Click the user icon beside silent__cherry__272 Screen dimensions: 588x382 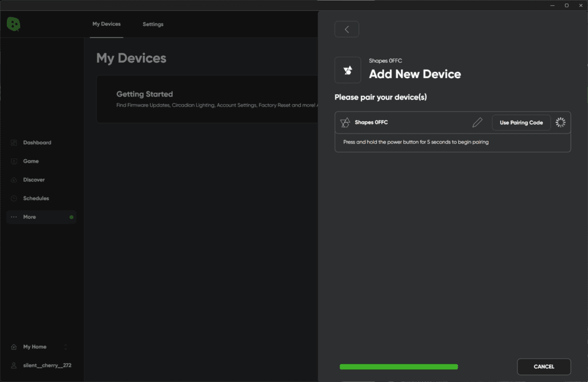coord(14,365)
